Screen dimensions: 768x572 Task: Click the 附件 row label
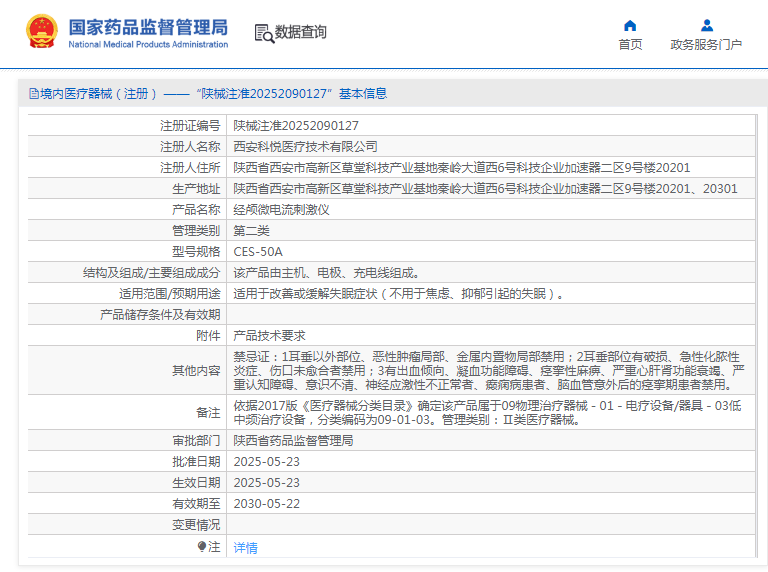208,336
